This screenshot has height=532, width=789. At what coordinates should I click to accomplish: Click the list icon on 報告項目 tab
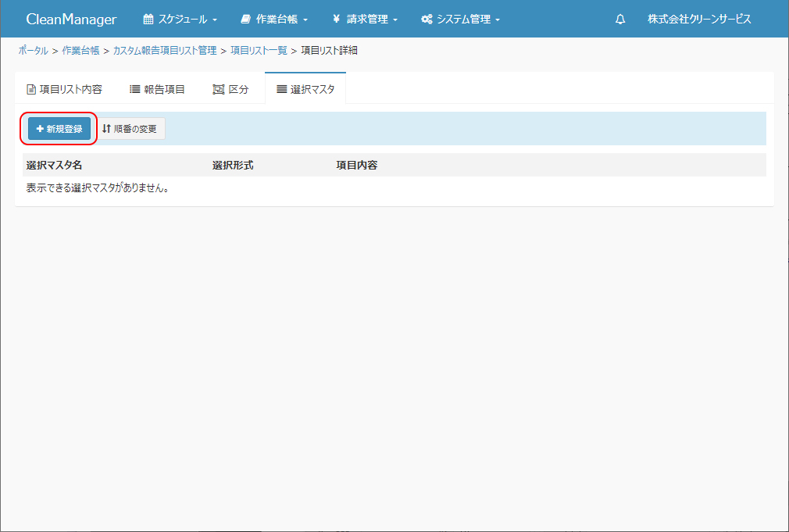pos(134,89)
